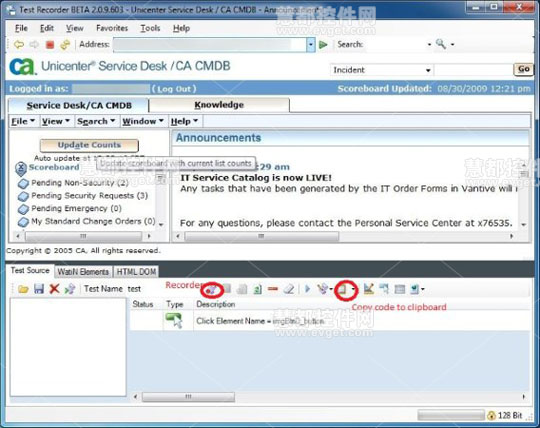Viewport: 540px width, 428px height.
Task: Select the Test Source tab
Action: click(30, 270)
